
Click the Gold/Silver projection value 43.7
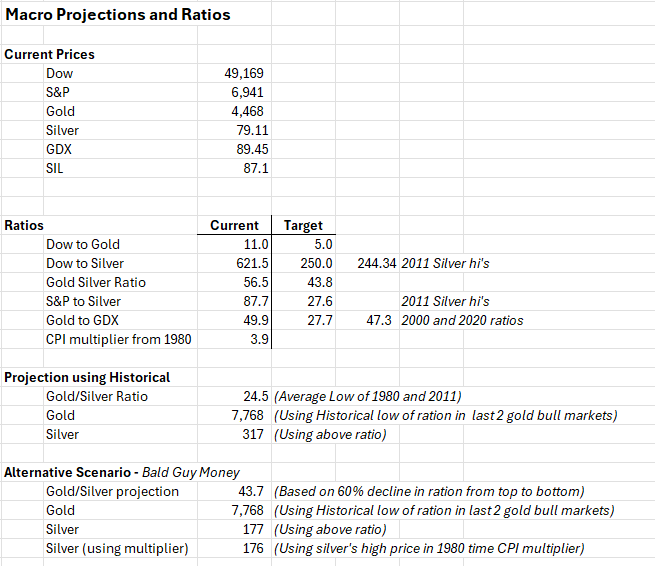(x=252, y=491)
